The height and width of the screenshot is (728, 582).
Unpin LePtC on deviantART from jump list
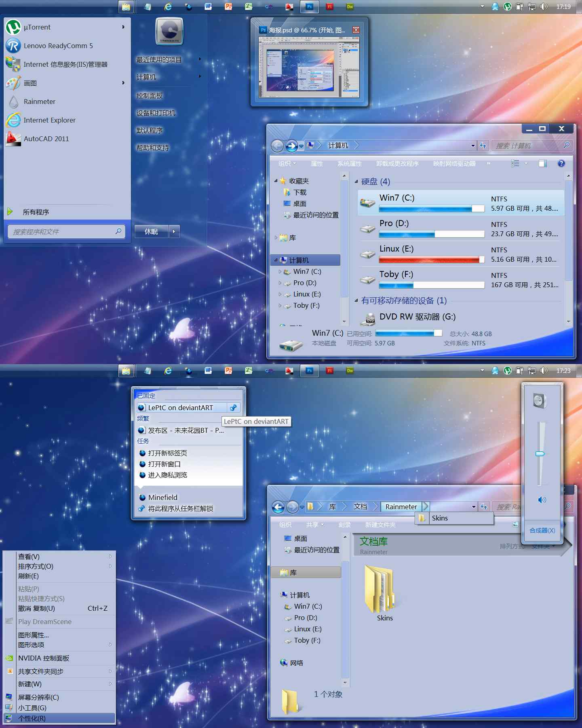click(x=234, y=408)
